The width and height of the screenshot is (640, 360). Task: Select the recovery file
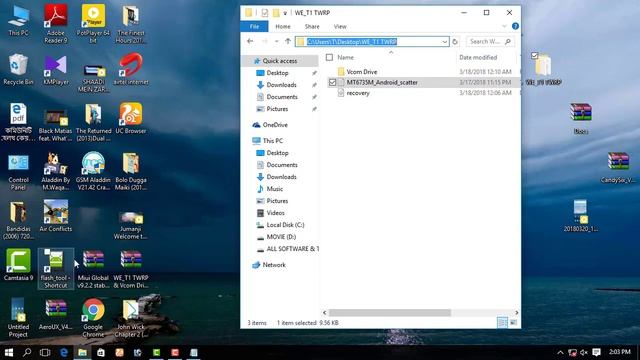[x=358, y=93]
